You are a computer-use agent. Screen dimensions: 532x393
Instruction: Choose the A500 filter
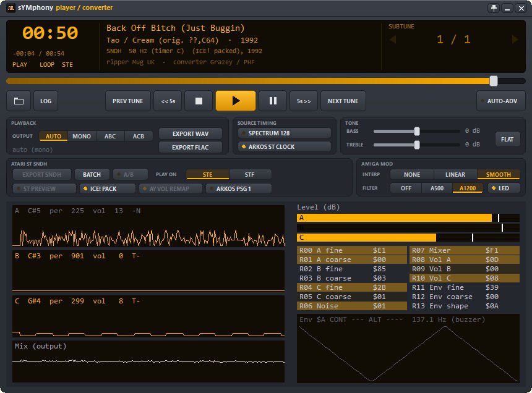point(437,188)
